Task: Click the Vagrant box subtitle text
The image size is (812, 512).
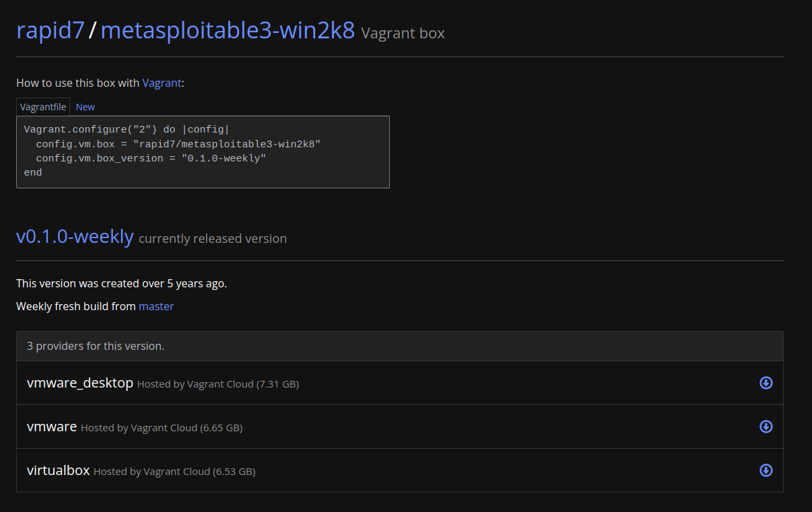Action: click(402, 33)
